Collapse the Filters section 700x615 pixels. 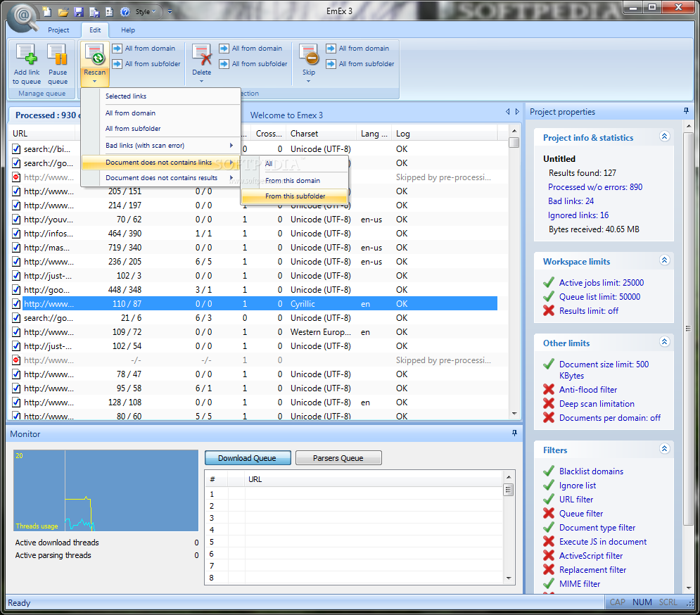coord(664,448)
